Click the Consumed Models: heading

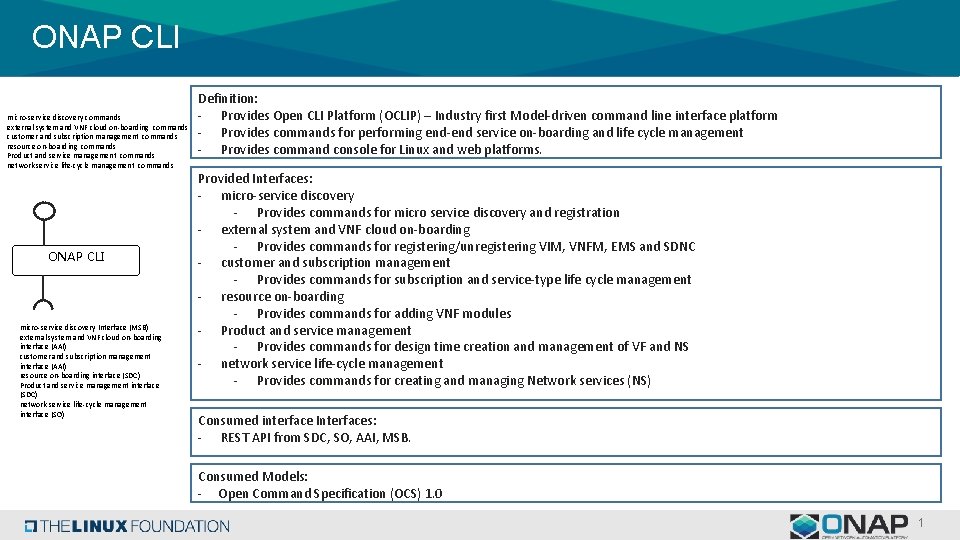[x=253, y=476]
